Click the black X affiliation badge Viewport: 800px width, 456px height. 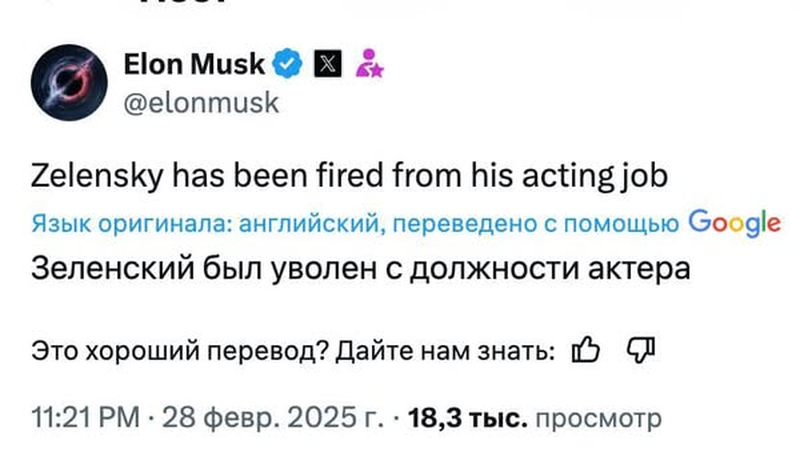tap(327, 65)
